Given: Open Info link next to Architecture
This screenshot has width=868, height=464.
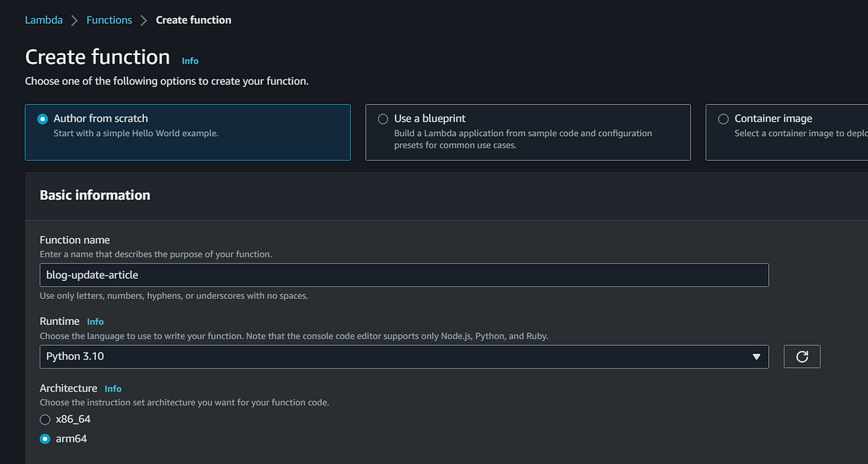Looking at the screenshot, I should (x=113, y=389).
